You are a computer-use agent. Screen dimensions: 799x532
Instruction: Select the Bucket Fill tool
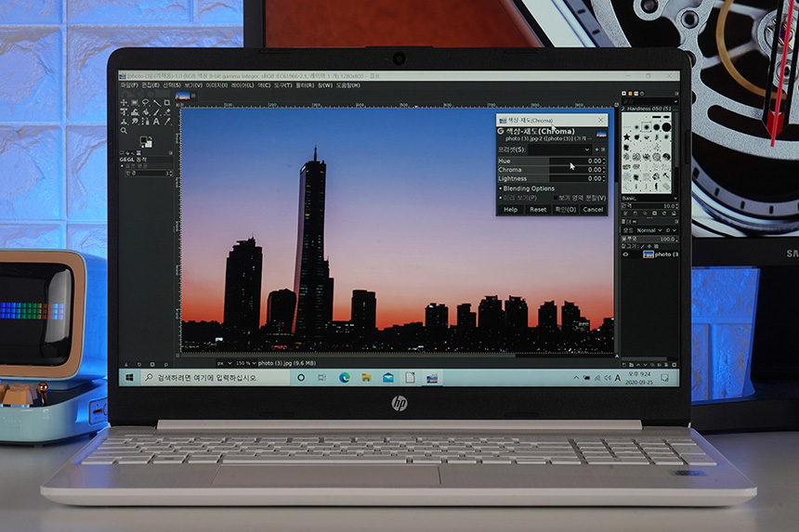[x=146, y=112]
